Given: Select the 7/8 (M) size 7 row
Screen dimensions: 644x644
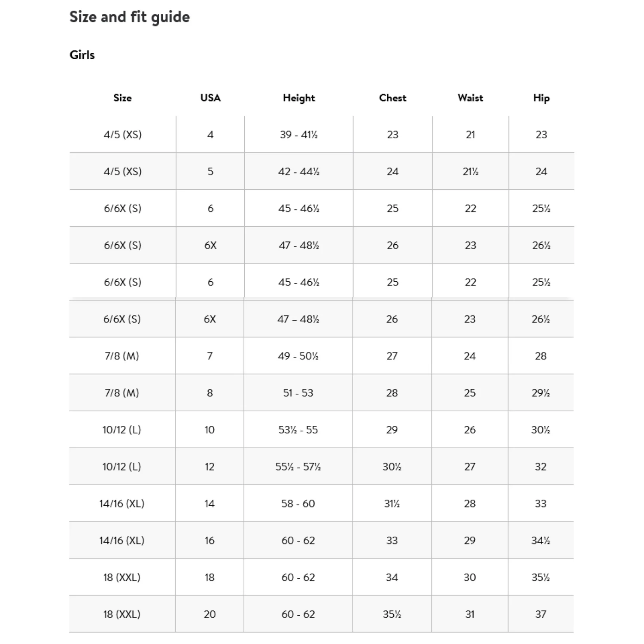Looking at the screenshot, I should click(x=321, y=356).
